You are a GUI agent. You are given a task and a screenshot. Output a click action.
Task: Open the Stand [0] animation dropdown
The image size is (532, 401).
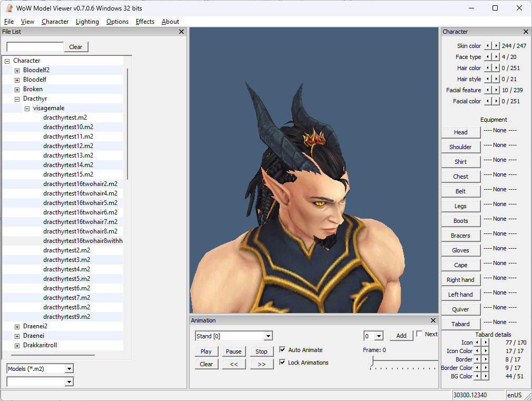(x=268, y=336)
